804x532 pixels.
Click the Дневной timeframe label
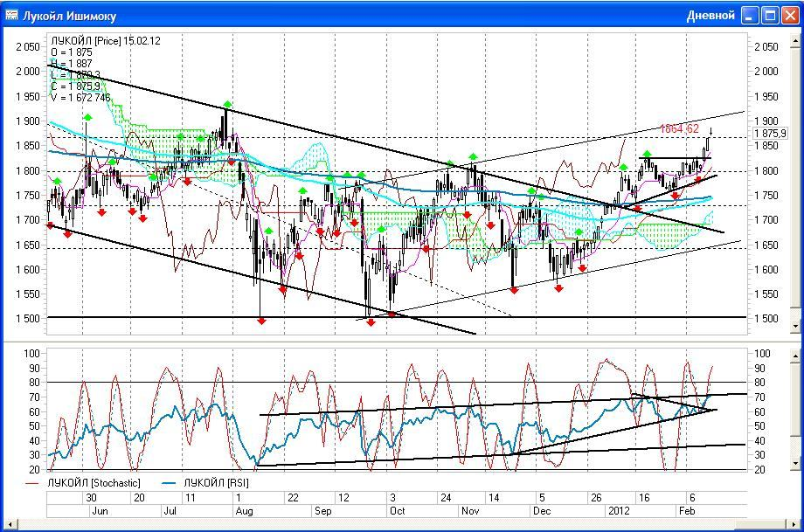tap(710, 16)
